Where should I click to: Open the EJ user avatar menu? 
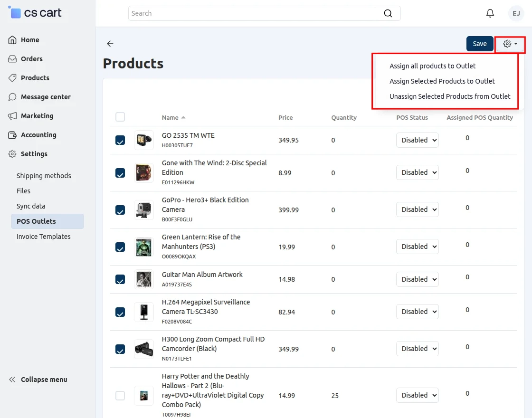click(x=516, y=13)
